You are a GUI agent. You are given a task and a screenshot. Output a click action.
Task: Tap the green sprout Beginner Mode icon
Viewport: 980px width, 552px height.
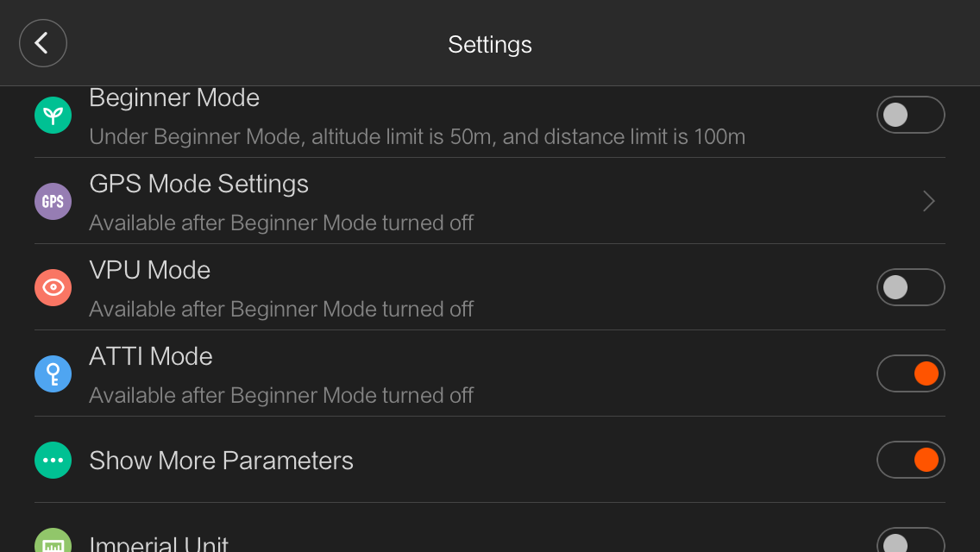pos(53,115)
